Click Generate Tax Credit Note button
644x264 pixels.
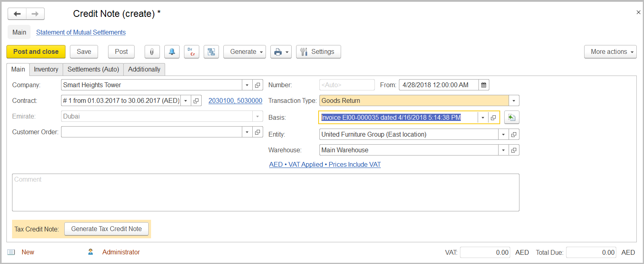(106, 229)
